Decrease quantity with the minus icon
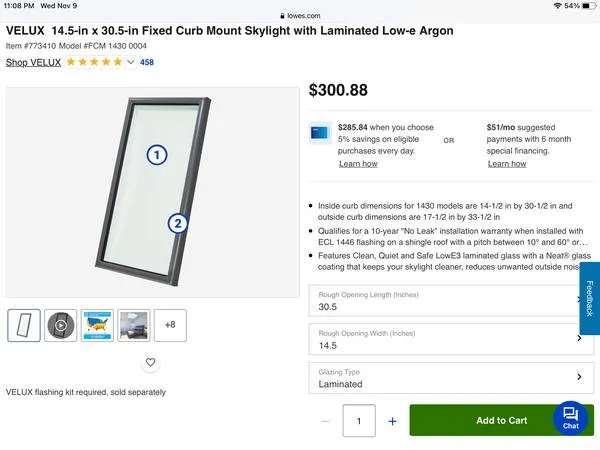Image resolution: width=600 pixels, height=450 pixels. coord(325,421)
